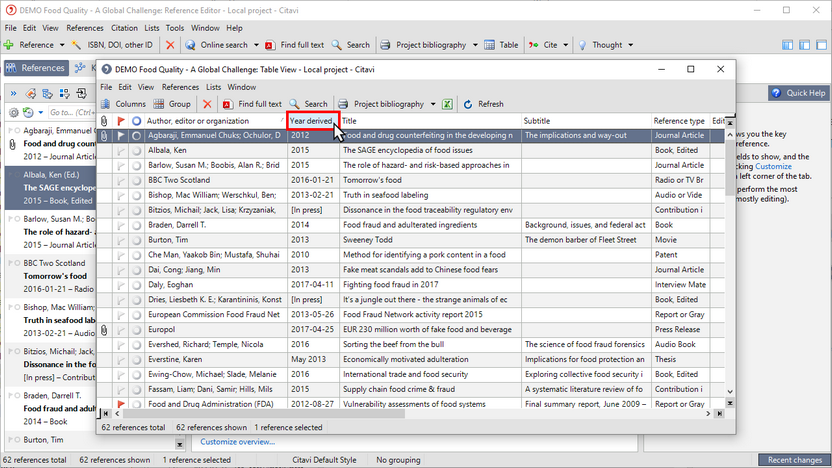Open the history dropdown arrow beside Go to field
This screenshot has width=832, height=468.
tap(40, 112)
